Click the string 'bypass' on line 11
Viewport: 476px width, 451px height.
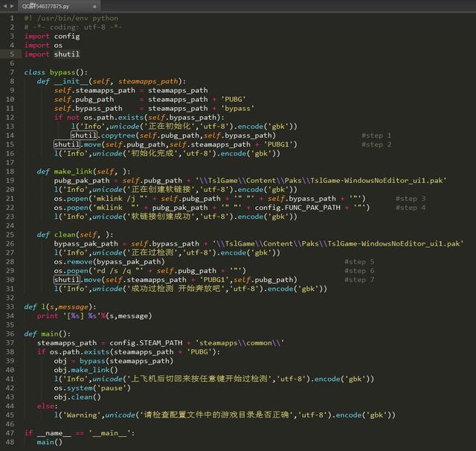[x=238, y=109]
